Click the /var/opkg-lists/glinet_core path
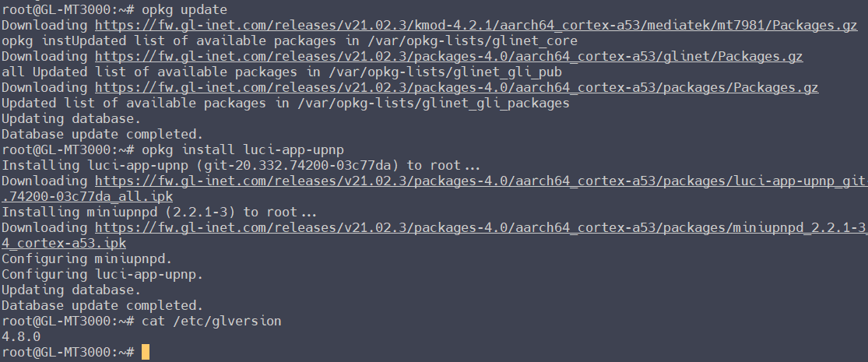 tap(476, 41)
